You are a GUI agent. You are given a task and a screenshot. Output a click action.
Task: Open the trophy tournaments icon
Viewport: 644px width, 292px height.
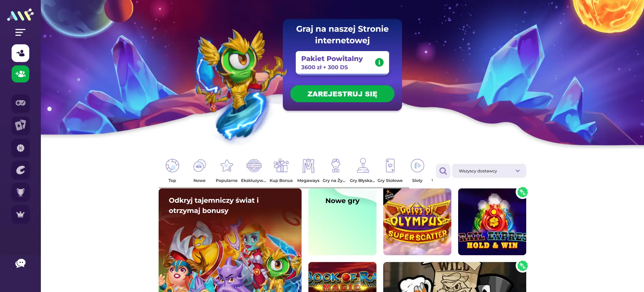pyautogui.click(x=20, y=192)
